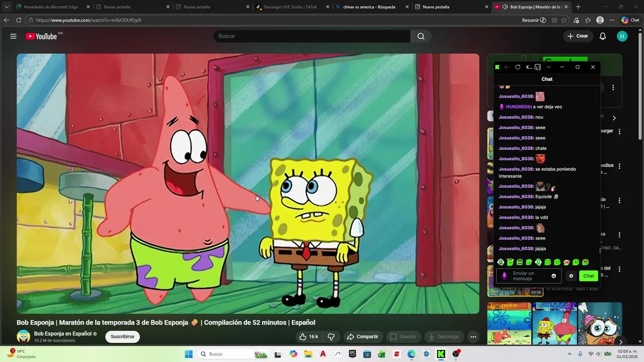The width and height of the screenshot is (644, 362).
Task: Open the YouTube account avatar H
Action: [x=622, y=36]
